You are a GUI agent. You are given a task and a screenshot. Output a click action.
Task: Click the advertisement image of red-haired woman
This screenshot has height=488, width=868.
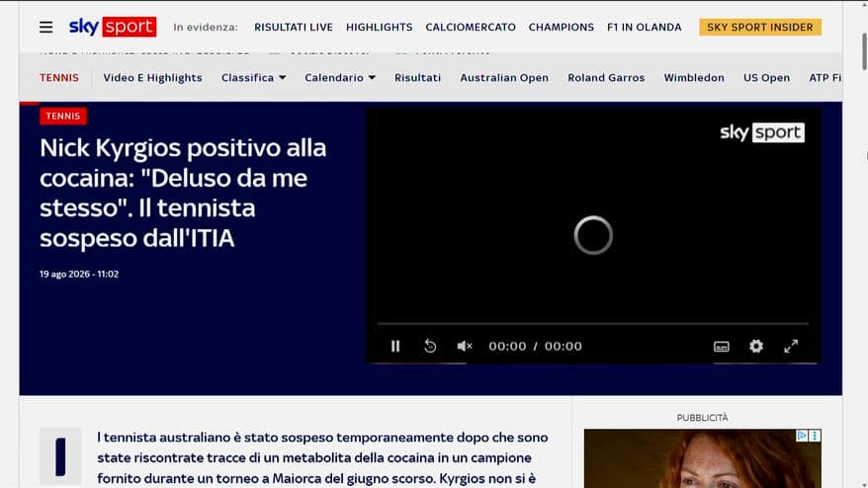[703, 458]
